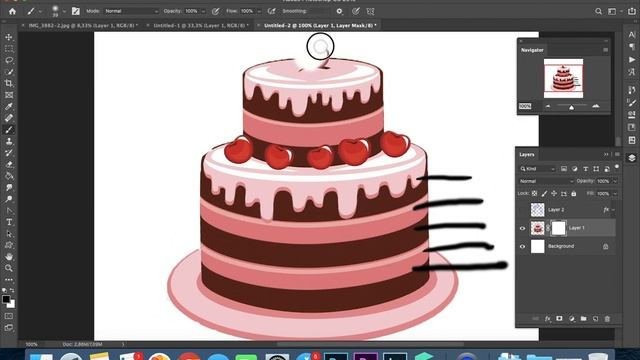The width and height of the screenshot is (640, 360).
Task: Toggle lock position
Action: 554,193
